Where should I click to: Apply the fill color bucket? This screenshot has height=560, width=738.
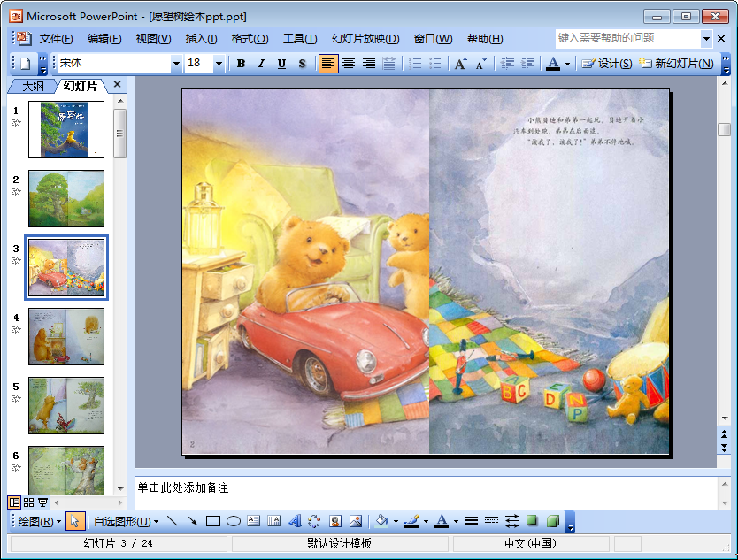381,521
